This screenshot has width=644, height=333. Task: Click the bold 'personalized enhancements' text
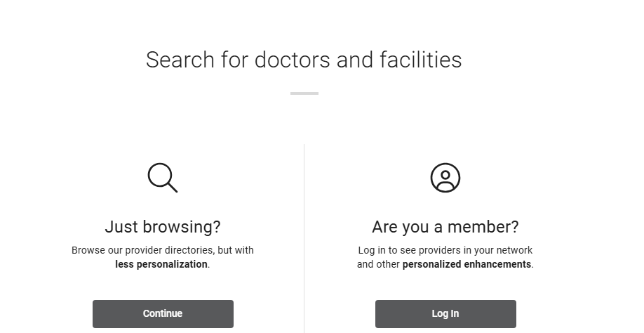pos(467,264)
